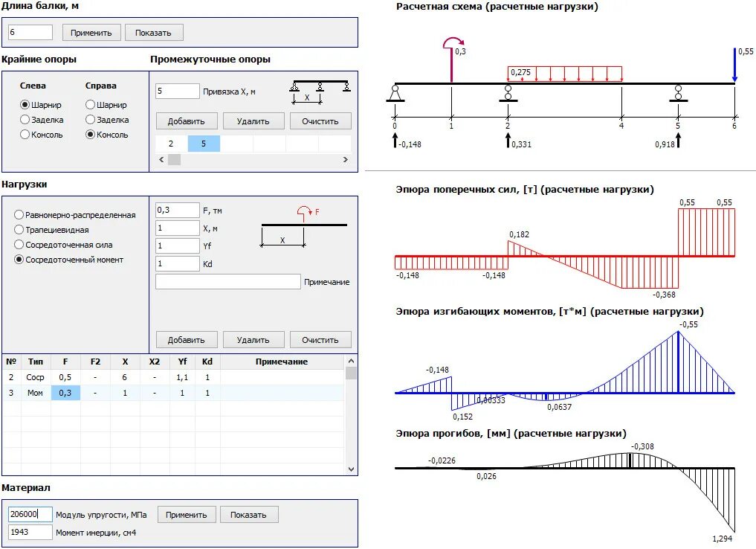Screen dimensions: 756x549
Task: Click the loads table vertical scrollbar thumb
Action: [x=351, y=373]
